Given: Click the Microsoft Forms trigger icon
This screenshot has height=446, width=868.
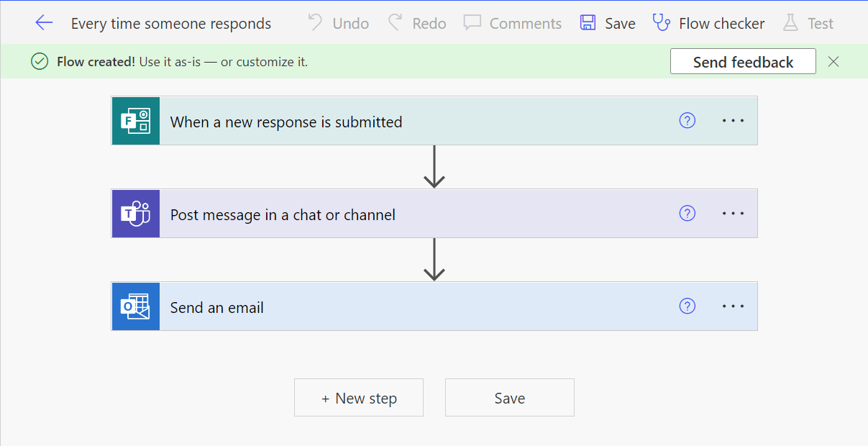Looking at the screenshot, I should pos(135,121).
